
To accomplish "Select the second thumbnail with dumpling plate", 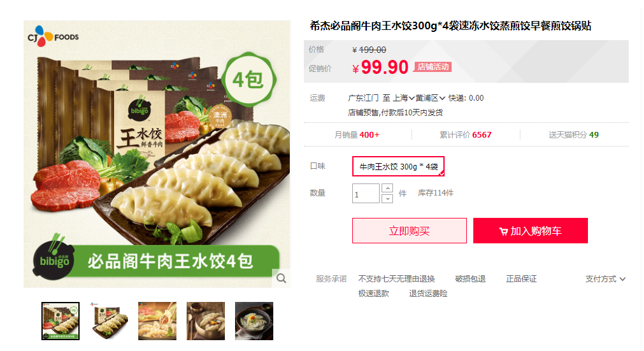I will [109, 321].
